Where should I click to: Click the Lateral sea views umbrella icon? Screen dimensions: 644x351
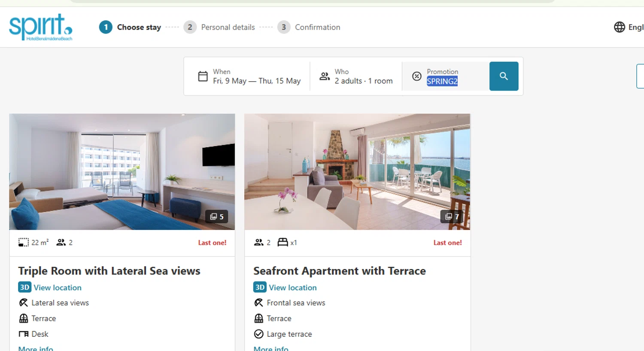(x=24, y=303)
